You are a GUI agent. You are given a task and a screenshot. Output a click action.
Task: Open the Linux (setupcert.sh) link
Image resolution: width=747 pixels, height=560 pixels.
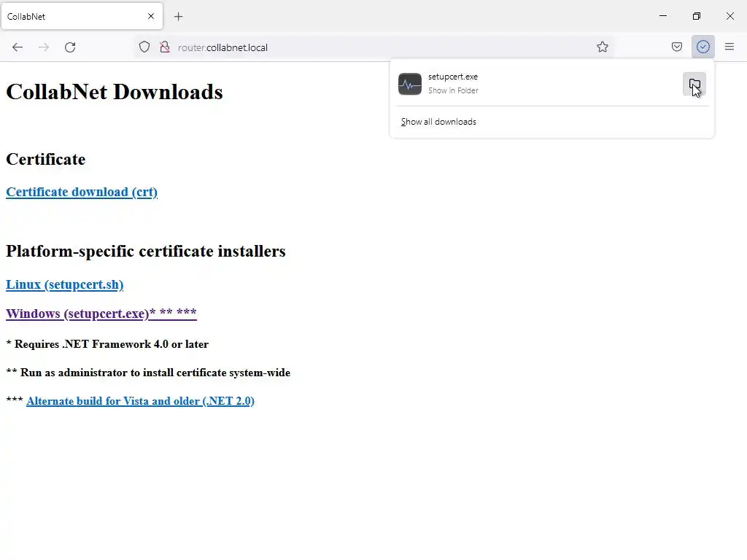coord(65,284)
